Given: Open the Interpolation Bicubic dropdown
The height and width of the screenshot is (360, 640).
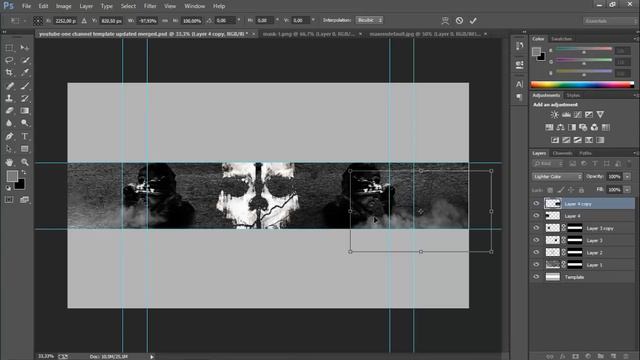Looking at the screenshot, I should [x=369, y=20].
